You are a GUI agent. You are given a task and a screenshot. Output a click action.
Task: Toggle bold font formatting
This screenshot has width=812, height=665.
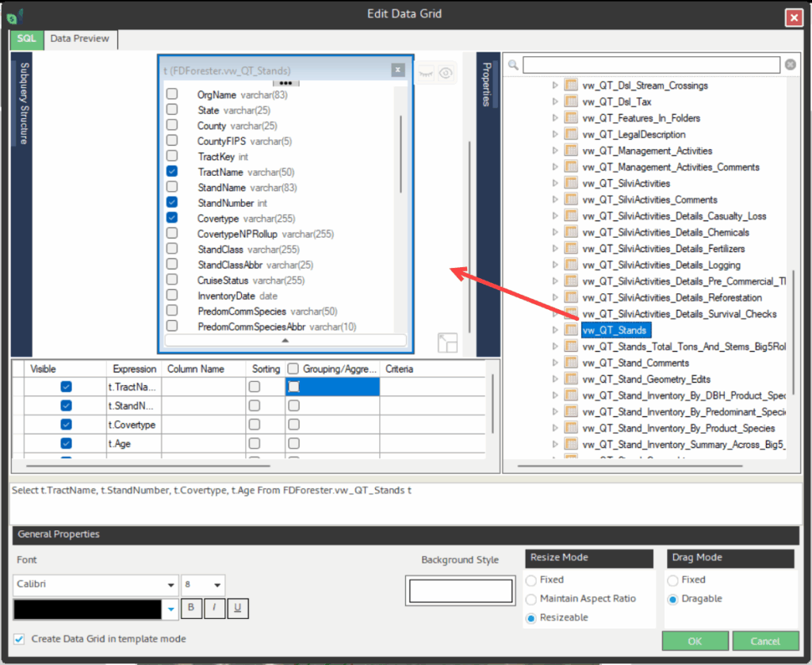point(191,609)
